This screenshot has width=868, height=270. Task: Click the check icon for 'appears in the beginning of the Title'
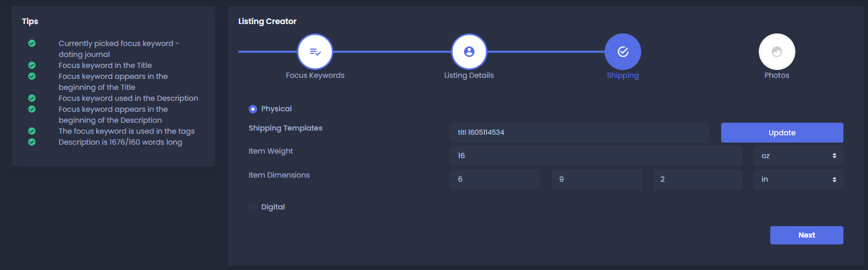[32, 76]
